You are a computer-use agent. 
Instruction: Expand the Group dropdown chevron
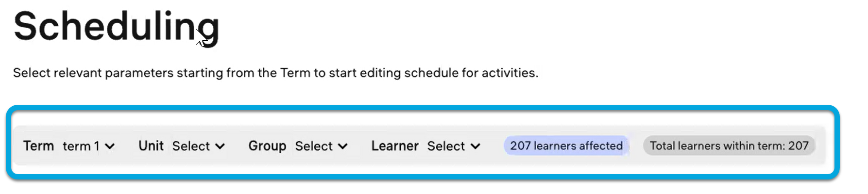(343, 146)
